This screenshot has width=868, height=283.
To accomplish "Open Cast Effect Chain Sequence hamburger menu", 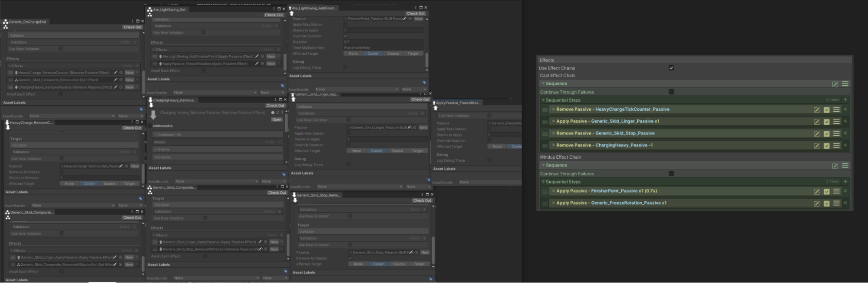I will (x=845, y=84).
